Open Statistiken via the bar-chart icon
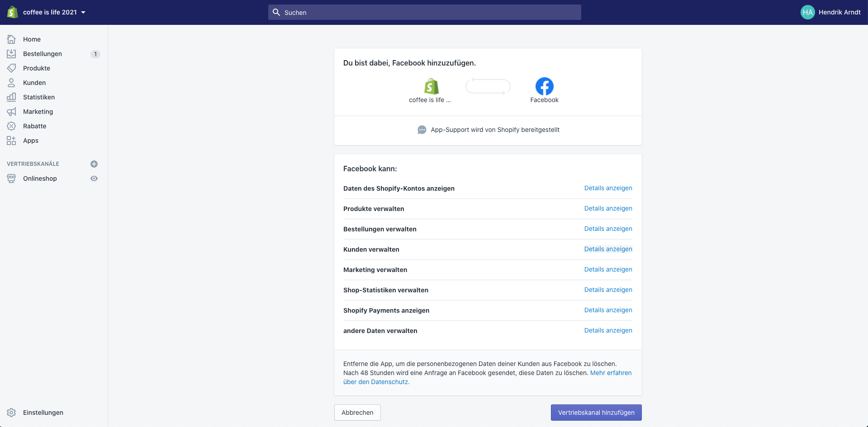Image resolution: width=868 pixels, height=427 pixels. coord(11,97)
